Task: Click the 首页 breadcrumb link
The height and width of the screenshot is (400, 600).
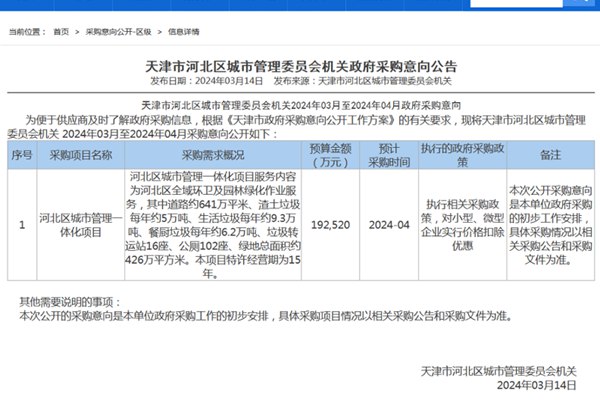Action: click(x=62, y=33)
